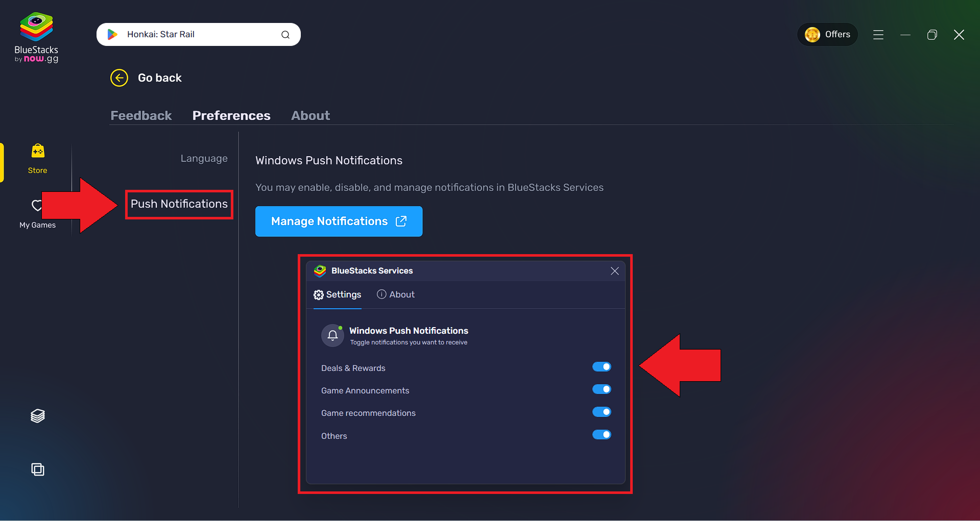The width and height of the screenshot is (980, 521).
Task: Open My Games in the sidebar
Action: pos(37,213)
